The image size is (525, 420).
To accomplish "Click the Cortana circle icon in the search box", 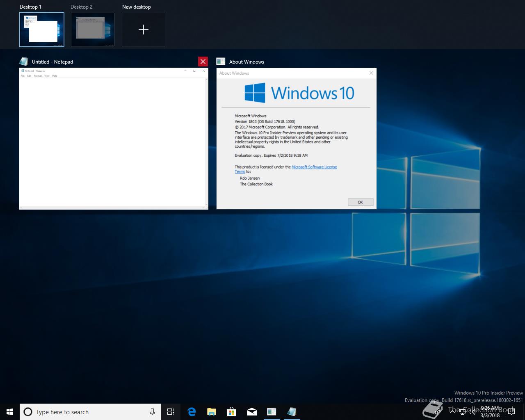I will coord(28,412).
